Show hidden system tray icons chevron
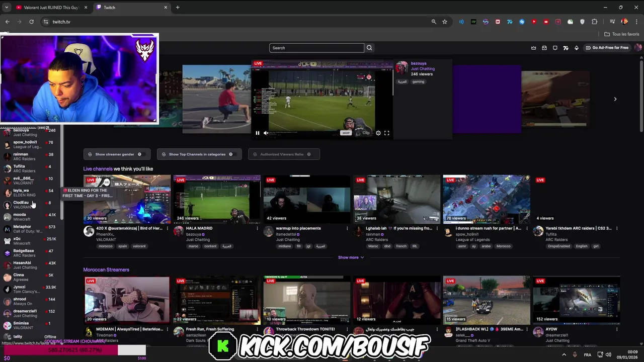 click(x=564, y=355)
